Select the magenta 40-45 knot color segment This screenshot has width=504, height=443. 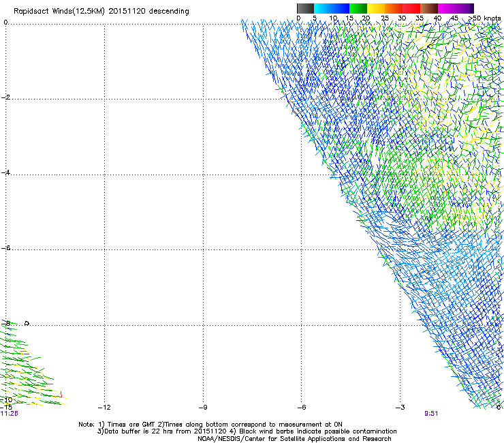coord(447,8)
